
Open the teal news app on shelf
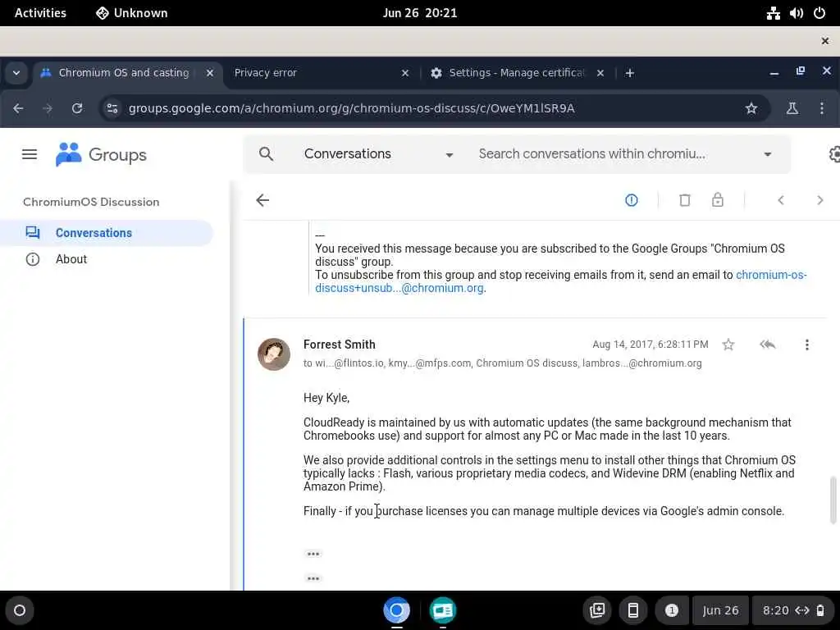(x=442, y=610)
